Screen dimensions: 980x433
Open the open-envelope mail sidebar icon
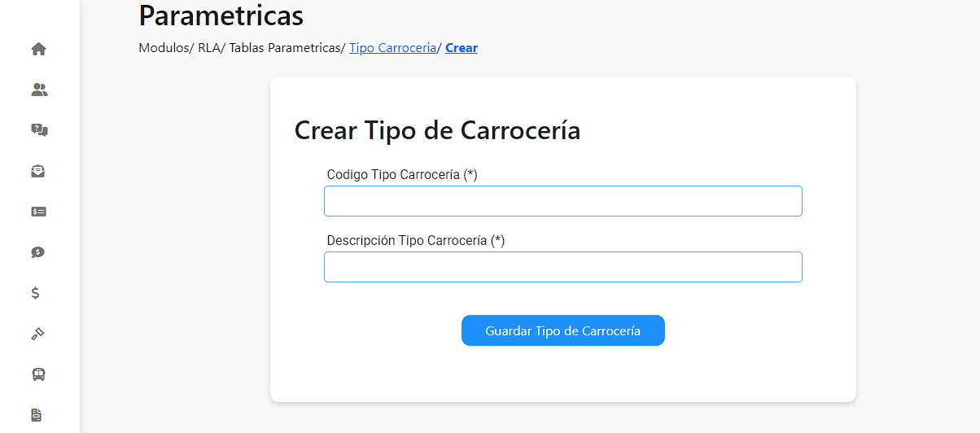[x=38, y=171]
